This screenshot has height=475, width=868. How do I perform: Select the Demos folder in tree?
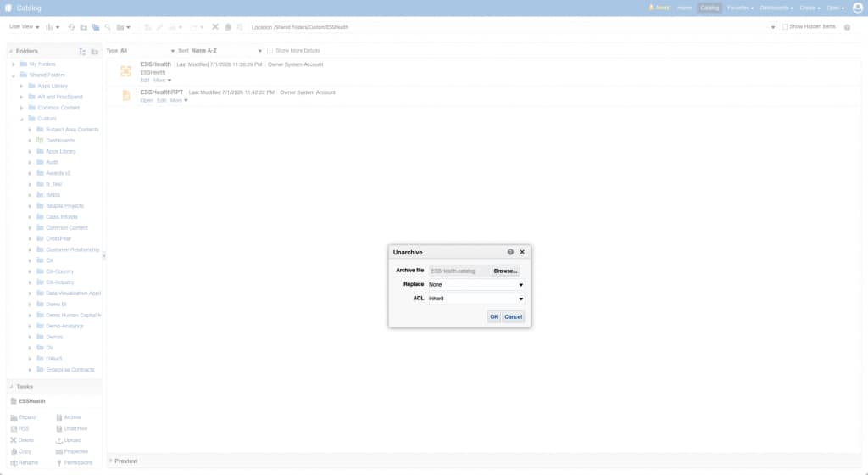[x=53, y=337]
